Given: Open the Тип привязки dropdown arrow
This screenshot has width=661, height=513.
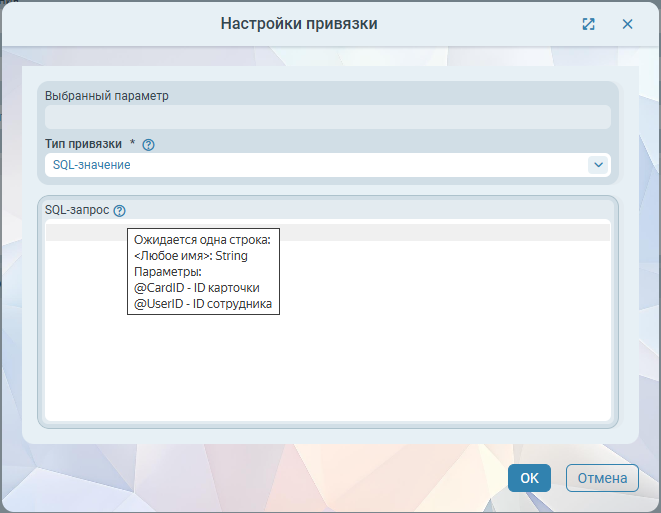Looking at the screenshot, I should coord(598,164).
